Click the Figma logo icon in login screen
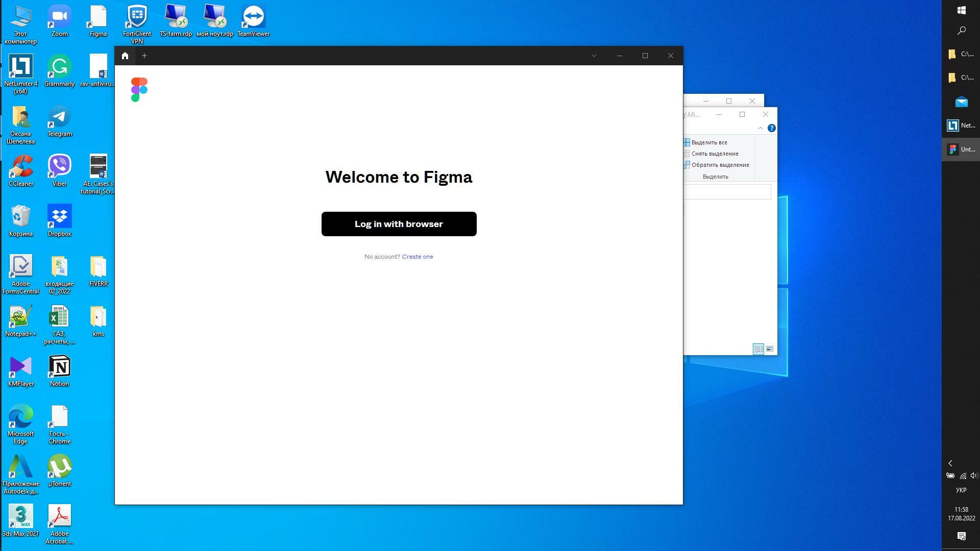Screen dimensions: 980x551 139,89
